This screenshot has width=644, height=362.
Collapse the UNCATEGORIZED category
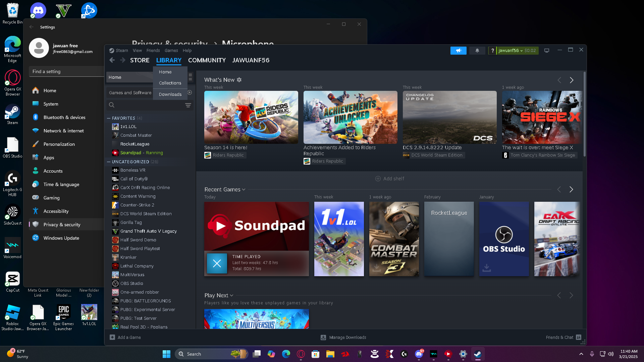[109, 162]
